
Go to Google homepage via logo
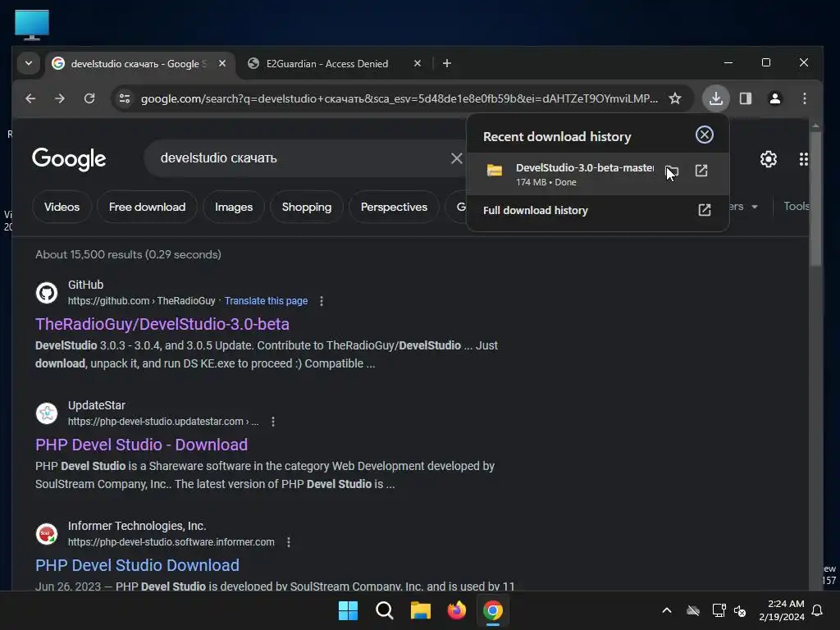coord(69,159)
